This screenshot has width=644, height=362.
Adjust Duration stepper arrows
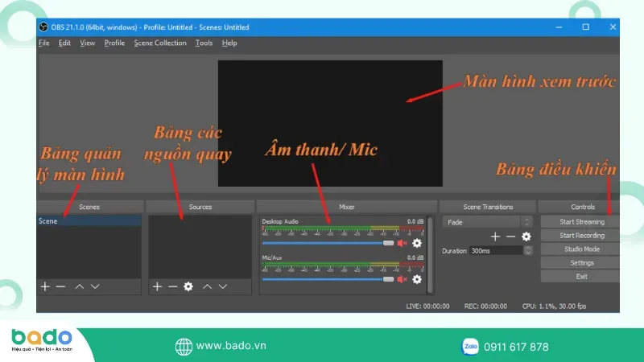[x=528, y=250]
